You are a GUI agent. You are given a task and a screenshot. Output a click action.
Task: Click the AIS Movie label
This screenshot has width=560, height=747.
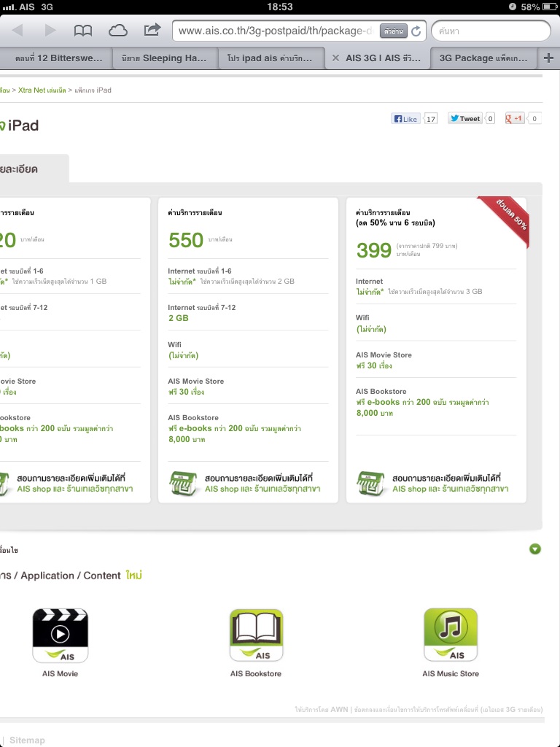pyautogui.click(x=60, y=673)
